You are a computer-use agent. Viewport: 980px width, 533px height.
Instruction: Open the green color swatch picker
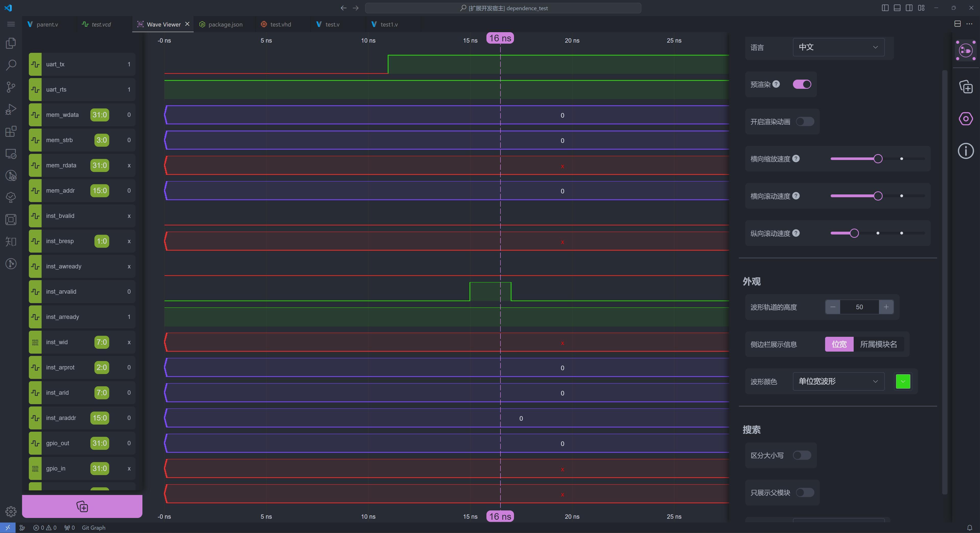tap(903, 381)
